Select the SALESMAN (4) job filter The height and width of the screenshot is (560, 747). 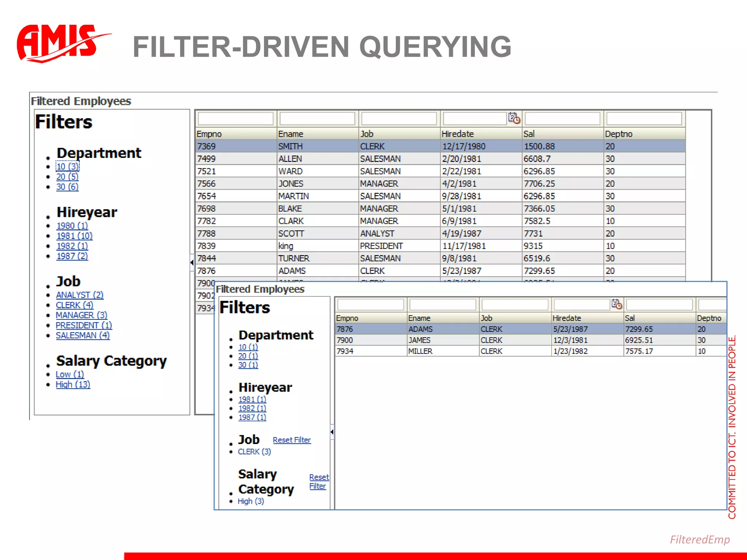(82, 335)
